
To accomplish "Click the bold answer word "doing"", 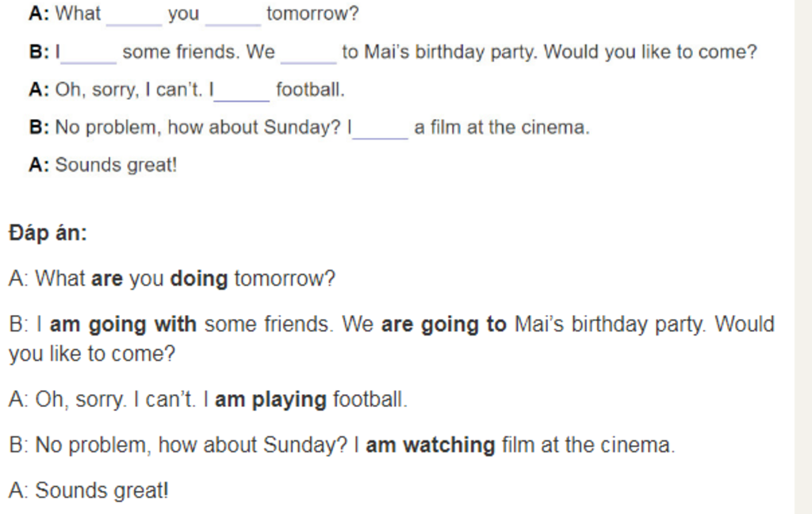I will pos(199,279).
